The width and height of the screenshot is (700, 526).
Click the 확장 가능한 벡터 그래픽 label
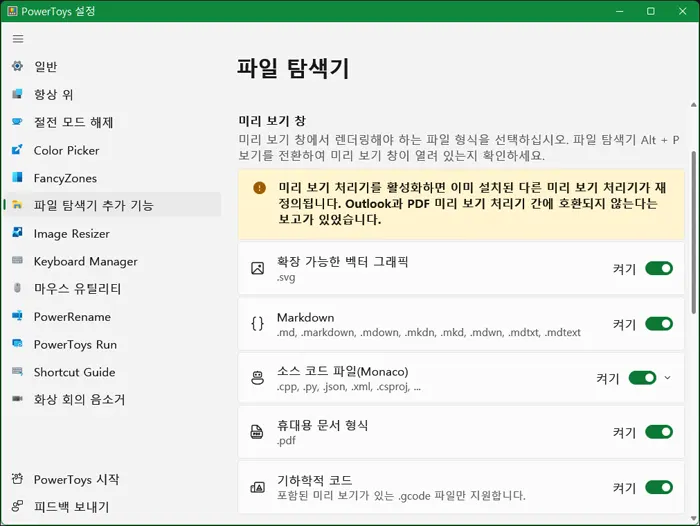342,261
